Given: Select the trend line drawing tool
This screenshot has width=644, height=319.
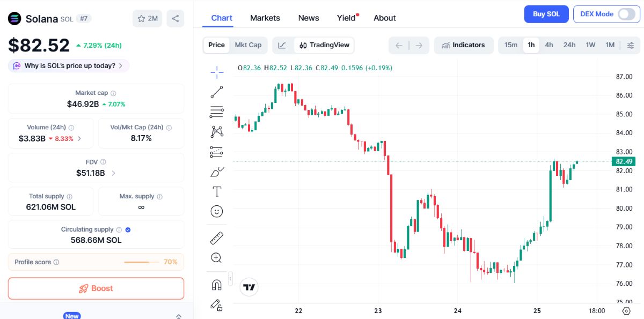Looking at the screenshot, I should [x=217, y=92].
